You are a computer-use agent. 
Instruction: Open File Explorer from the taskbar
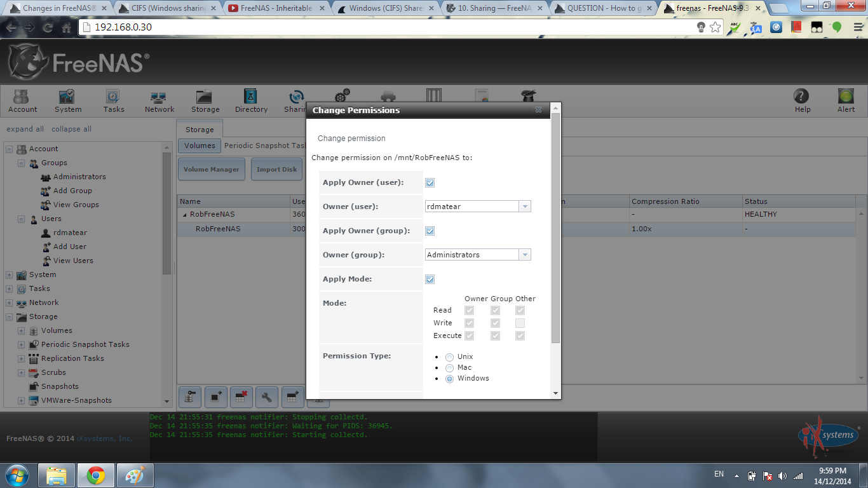(57, 475)
